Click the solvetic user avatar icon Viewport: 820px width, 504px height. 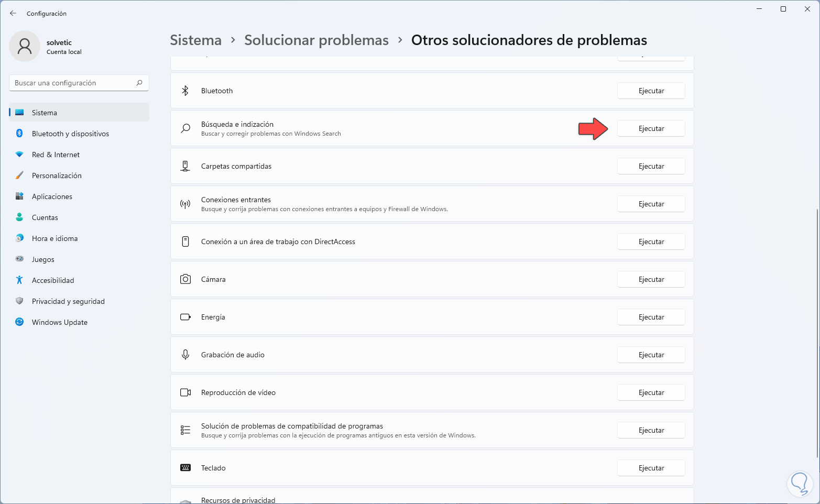[25, 46]
